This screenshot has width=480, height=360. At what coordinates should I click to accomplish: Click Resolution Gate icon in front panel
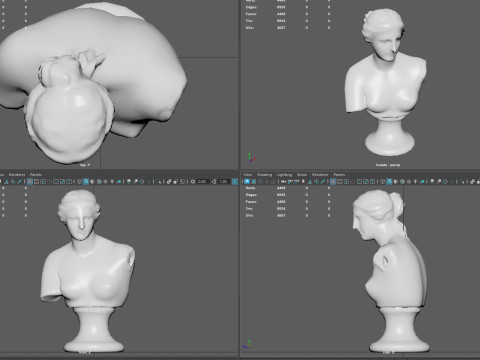43,181
